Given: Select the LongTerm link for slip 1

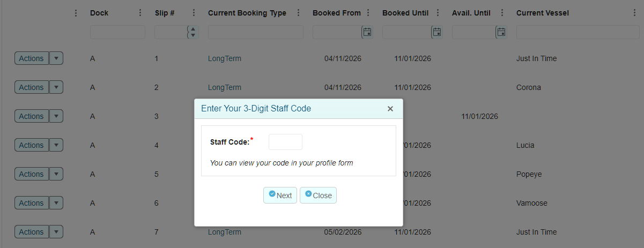Looking at the screenshot, I should 224,58.
